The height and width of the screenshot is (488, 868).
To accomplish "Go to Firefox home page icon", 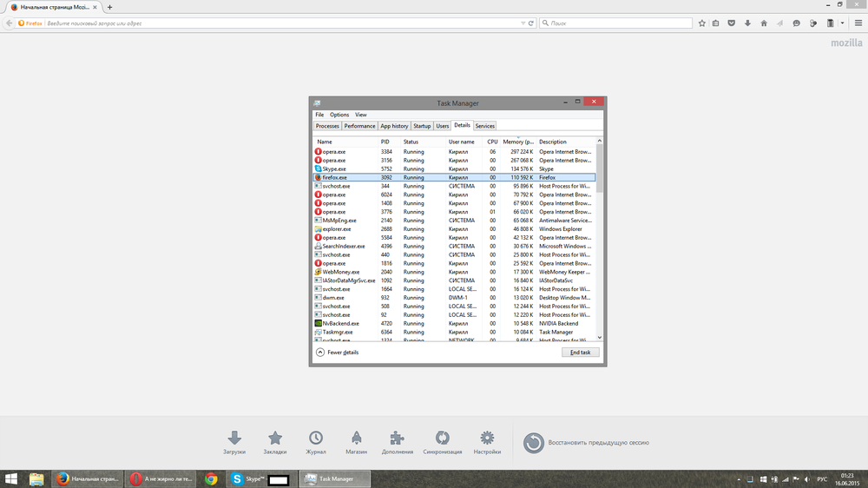I will [x=764, y=23].
